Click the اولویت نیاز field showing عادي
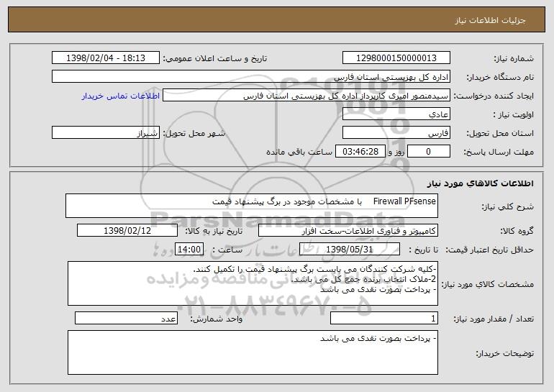 pos(396,114)
